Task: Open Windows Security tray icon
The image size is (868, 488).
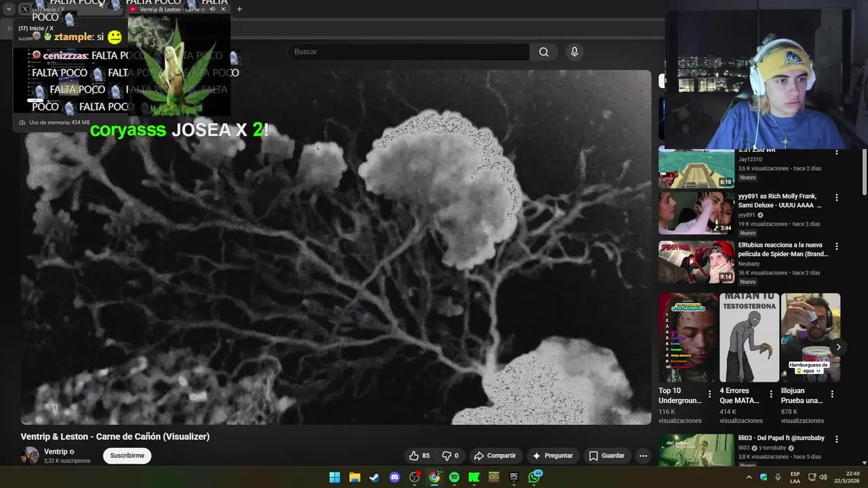Action: 764,477
